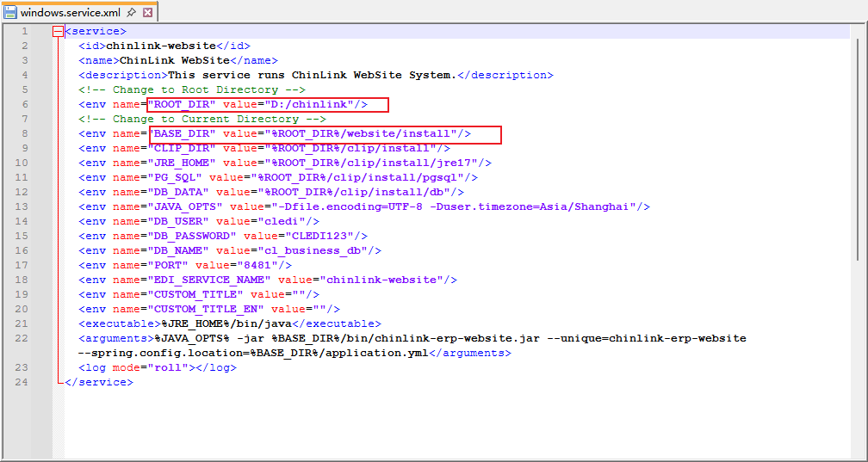
Task: Click on ChinLink WebSite name text
Action: 174,61
